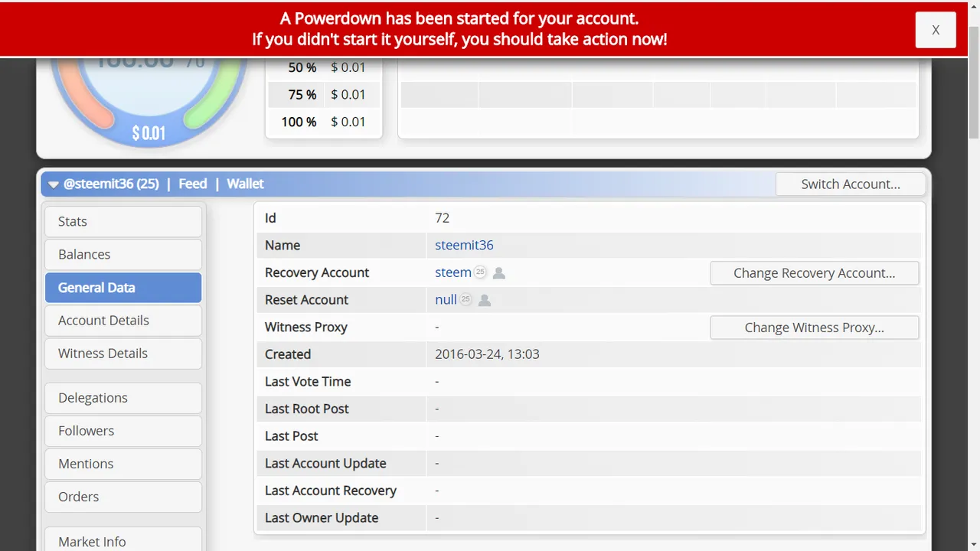
Task: Open the Witness Details tab
Action: point(123,354)
